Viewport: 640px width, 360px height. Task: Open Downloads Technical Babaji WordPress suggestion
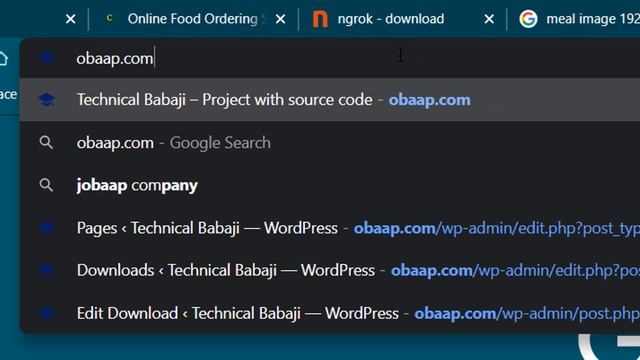(x=331, y=270)
